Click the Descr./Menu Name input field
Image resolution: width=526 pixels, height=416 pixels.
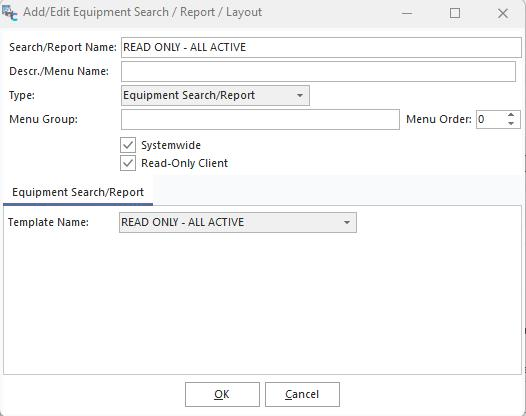[x=318, y=71]
